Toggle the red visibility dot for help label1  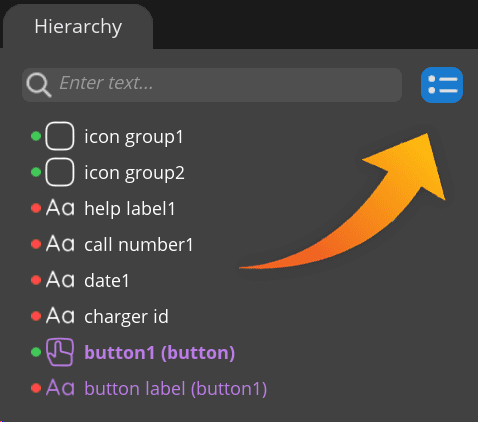[x=36, y=208]
